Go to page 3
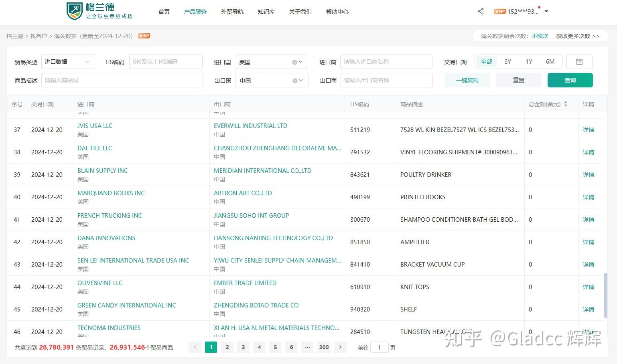The image size is (617, 364). coord(243,347)
